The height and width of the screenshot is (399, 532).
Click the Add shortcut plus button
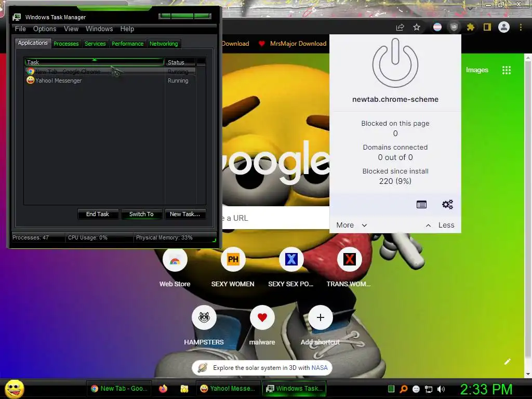coord(320,317)
